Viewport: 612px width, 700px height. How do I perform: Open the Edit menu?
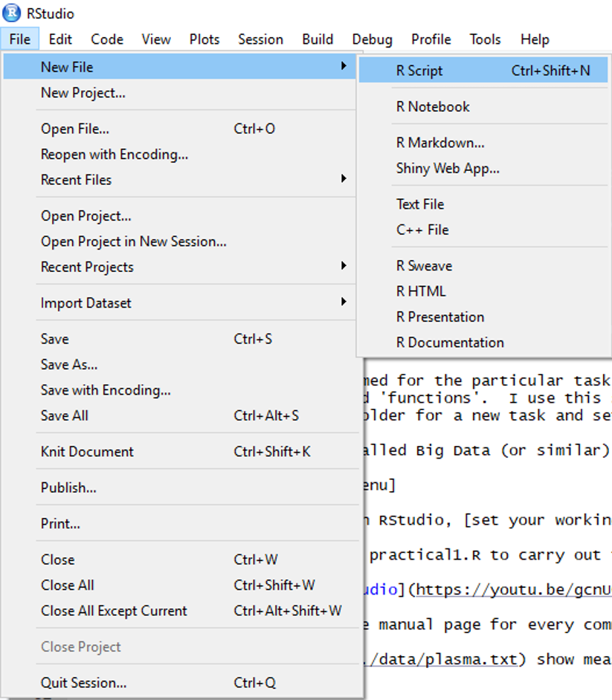coord(60,39)
